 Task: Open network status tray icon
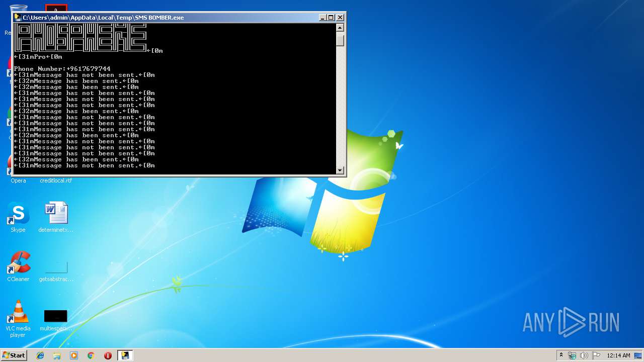(x=572, y=355)
